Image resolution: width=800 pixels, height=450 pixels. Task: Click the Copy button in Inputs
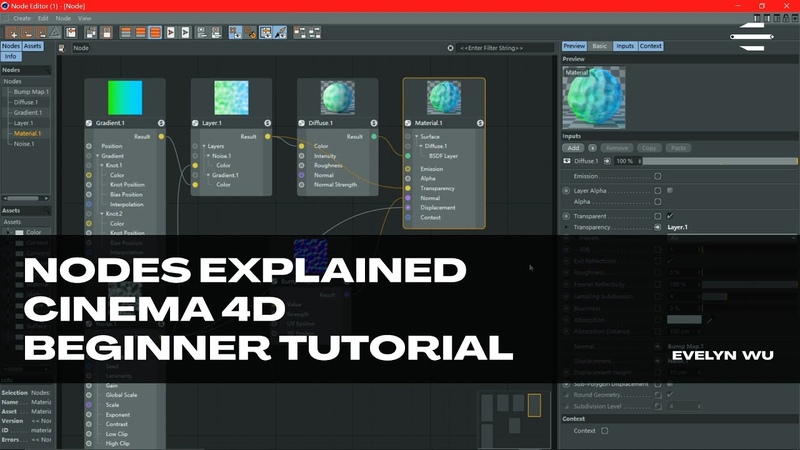point(648,148)
